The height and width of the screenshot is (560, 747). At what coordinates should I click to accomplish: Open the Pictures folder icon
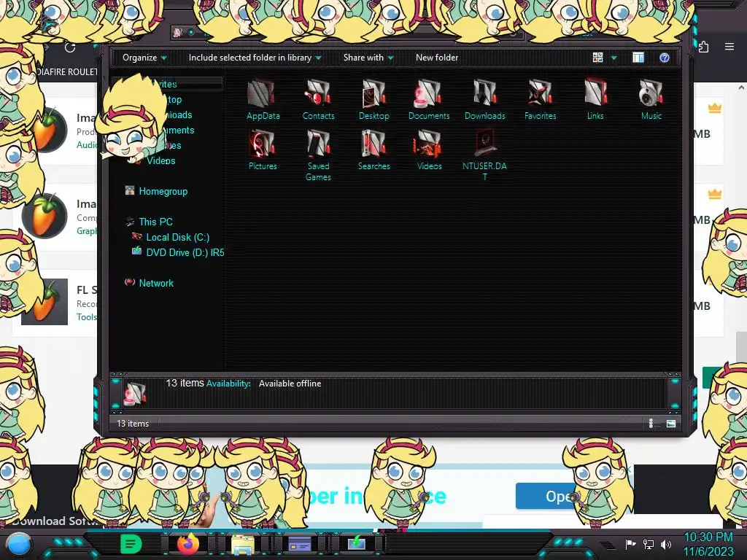point(263,144)
